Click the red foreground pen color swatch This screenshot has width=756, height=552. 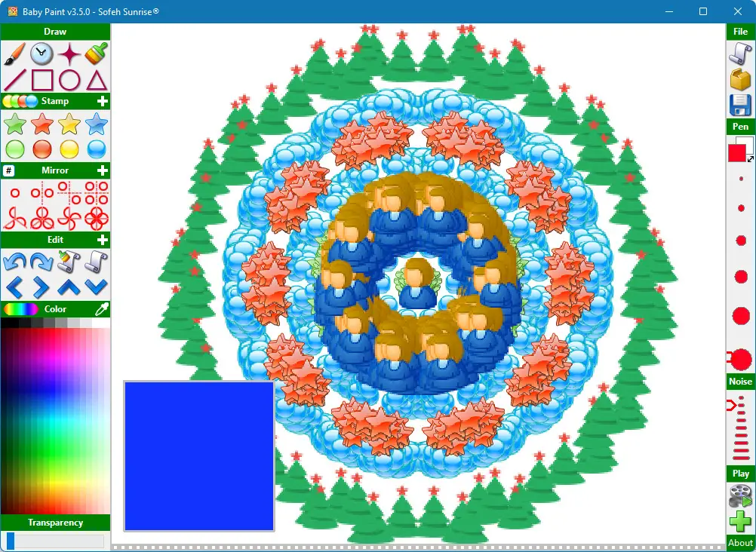coord(736,153)
